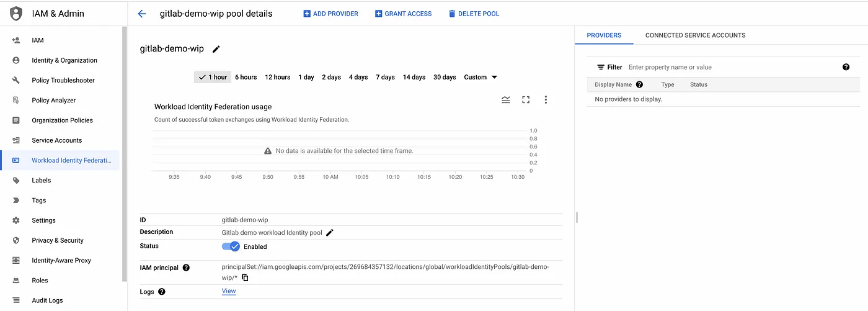Open the Custom time range dropdown

click(x=480, y=77)
